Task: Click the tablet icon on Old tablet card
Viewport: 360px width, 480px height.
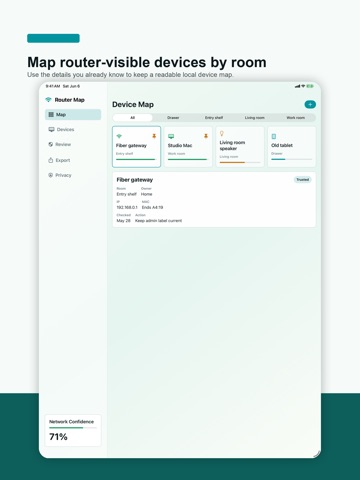Action: (x=274, y=136)
